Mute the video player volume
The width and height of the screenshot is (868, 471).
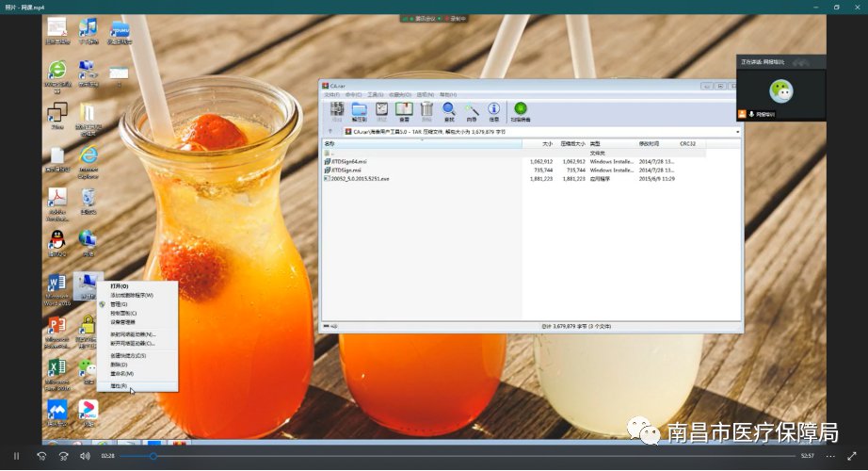tap(85, 456)
